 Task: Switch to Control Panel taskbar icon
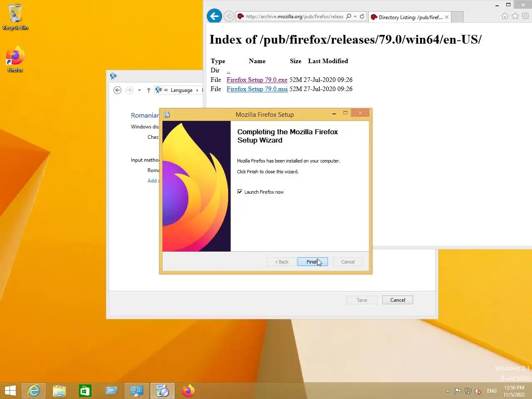coord(137,391)
